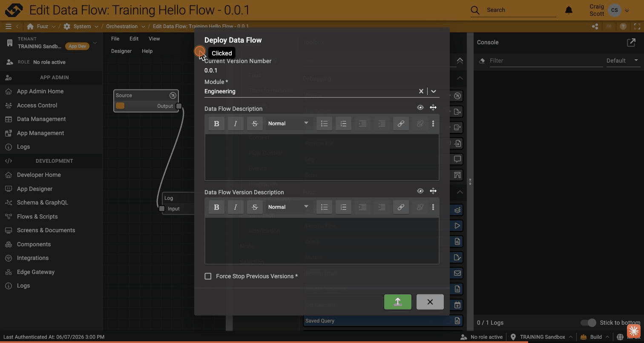Add bulleted list in Data Flow Description
This screenshot has width=644, height=343.
coord(324,124)
